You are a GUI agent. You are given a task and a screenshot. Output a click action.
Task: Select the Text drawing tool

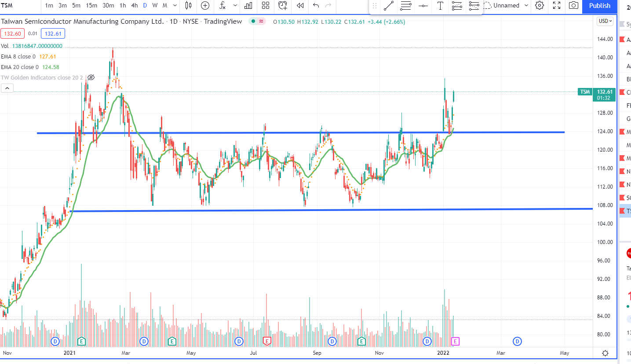[440, 6]
